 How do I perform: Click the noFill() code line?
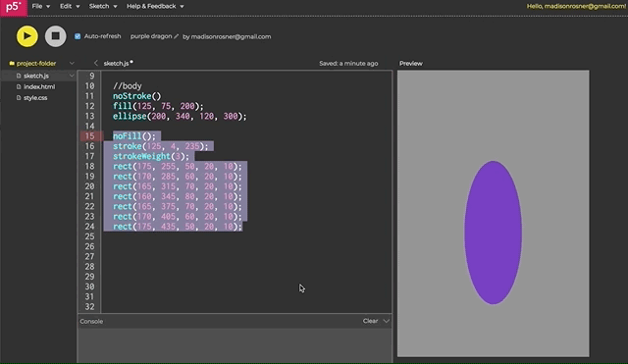134,136
